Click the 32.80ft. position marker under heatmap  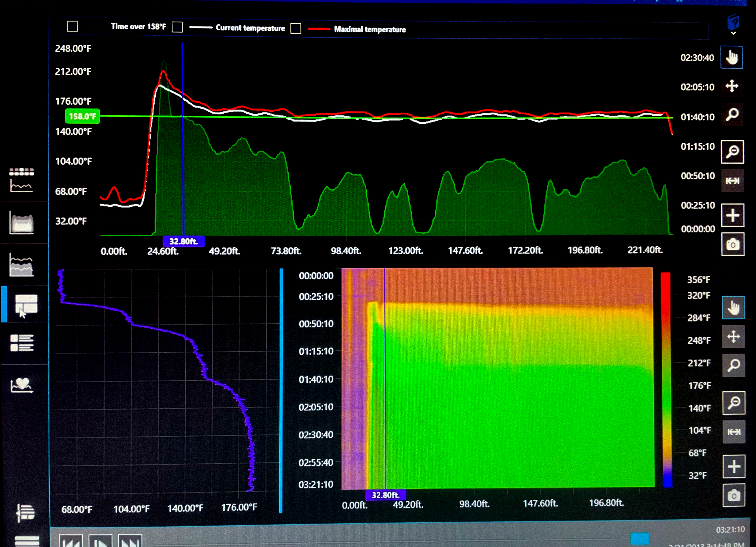tap(385, 495)
